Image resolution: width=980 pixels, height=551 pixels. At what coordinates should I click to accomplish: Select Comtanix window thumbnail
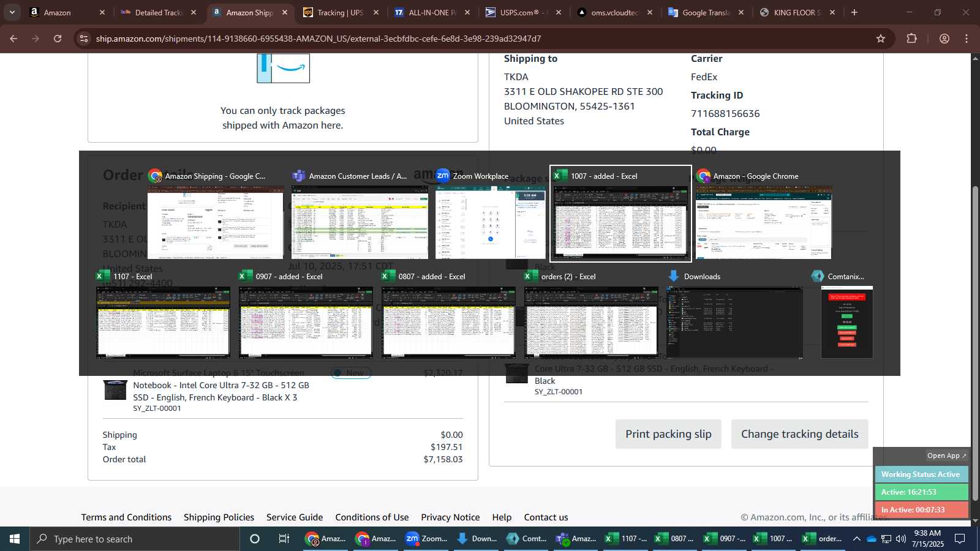846,315
